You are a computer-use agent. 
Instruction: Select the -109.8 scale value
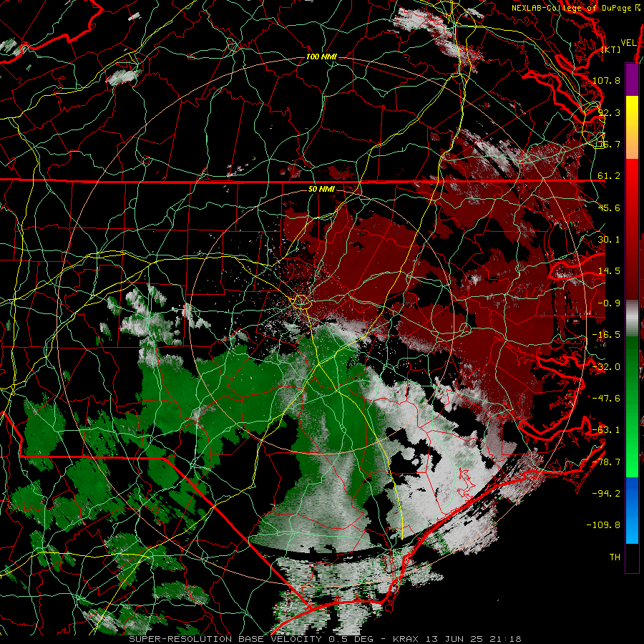click(603, 525)
